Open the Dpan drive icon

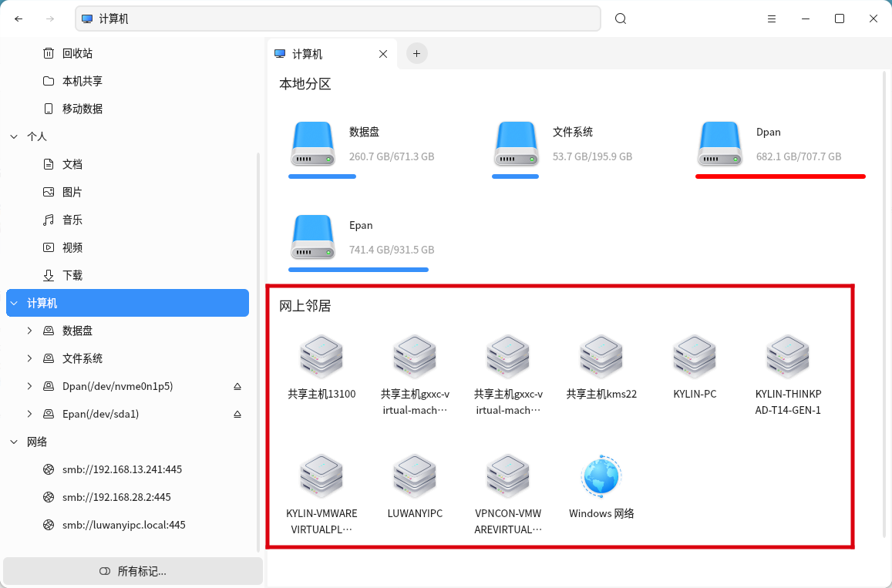(720, 143)
